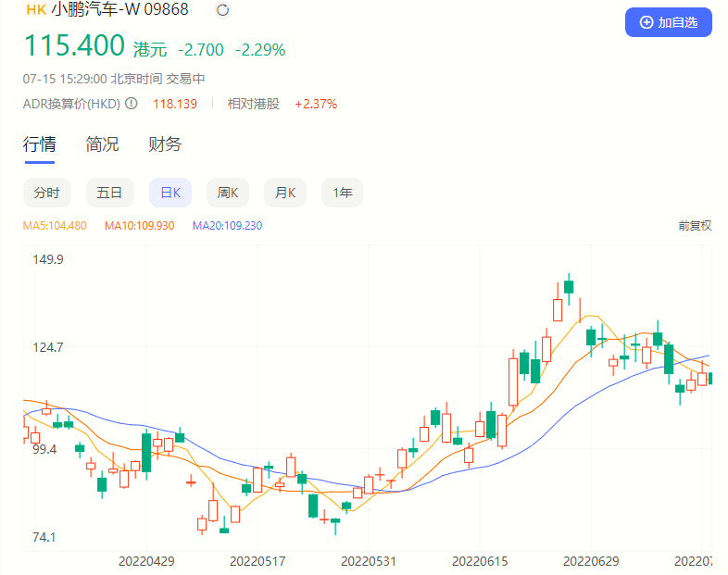The image size is (728, 575).
Task: Click the 20220629 date axis label
Action: [591, 561]
